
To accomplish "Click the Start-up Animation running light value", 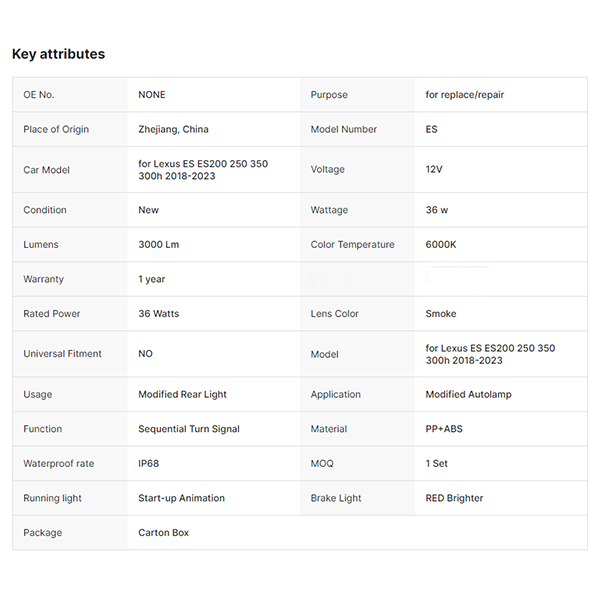I will (x=181, y=498).
